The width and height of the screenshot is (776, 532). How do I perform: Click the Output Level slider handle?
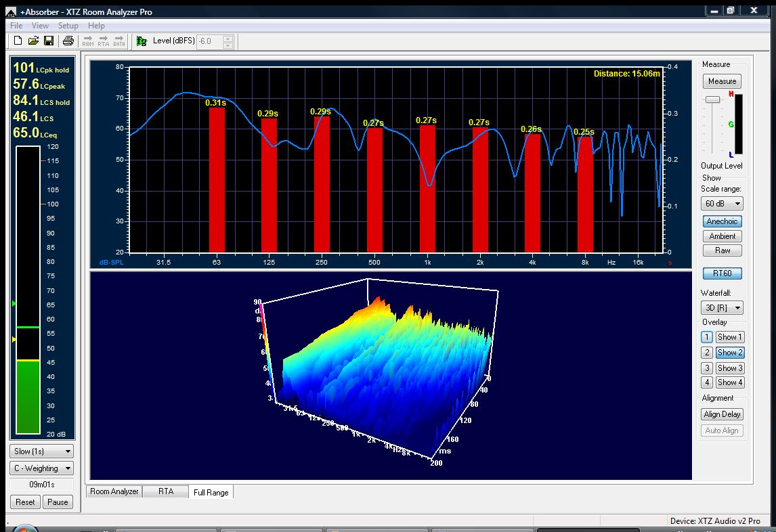pyautogui.click(x=712, y=99)
